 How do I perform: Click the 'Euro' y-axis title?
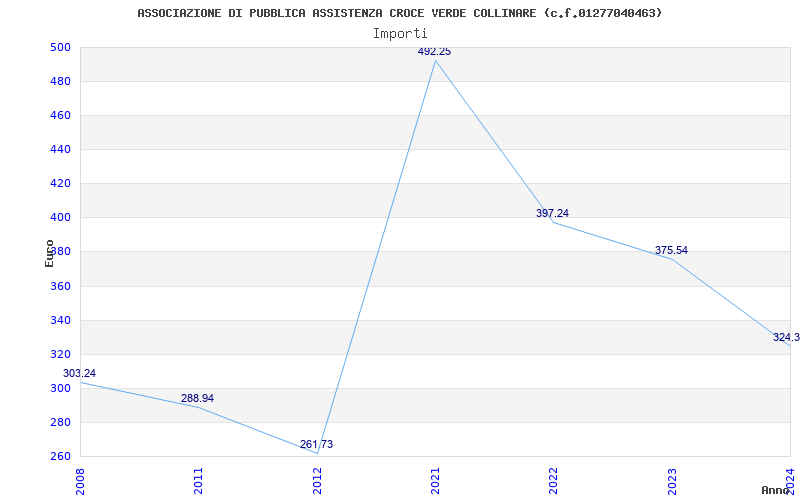coord(49,253)
